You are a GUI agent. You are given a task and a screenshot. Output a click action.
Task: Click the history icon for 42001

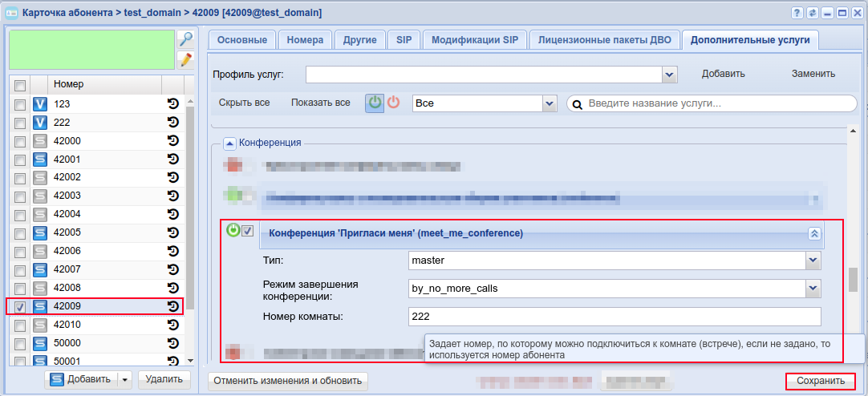173,160
